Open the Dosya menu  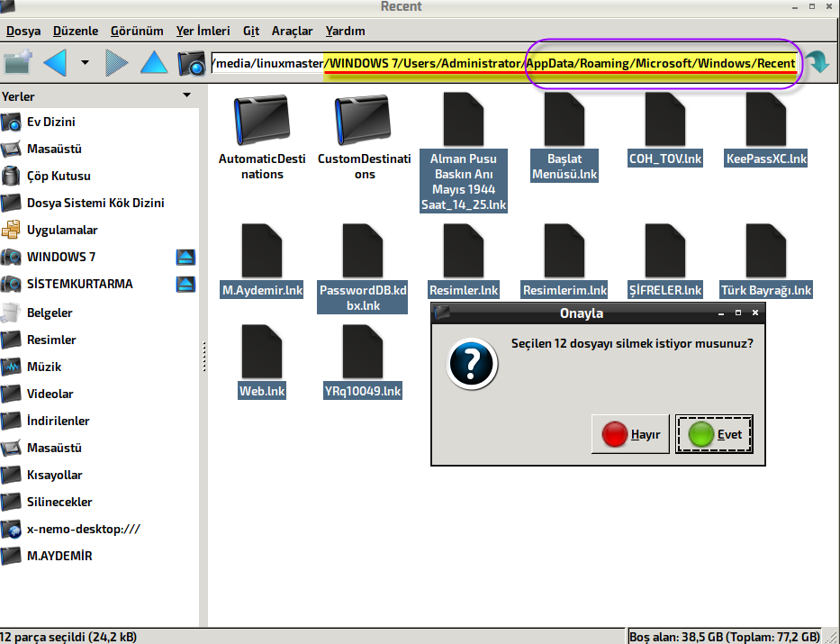tap(23, 32)
